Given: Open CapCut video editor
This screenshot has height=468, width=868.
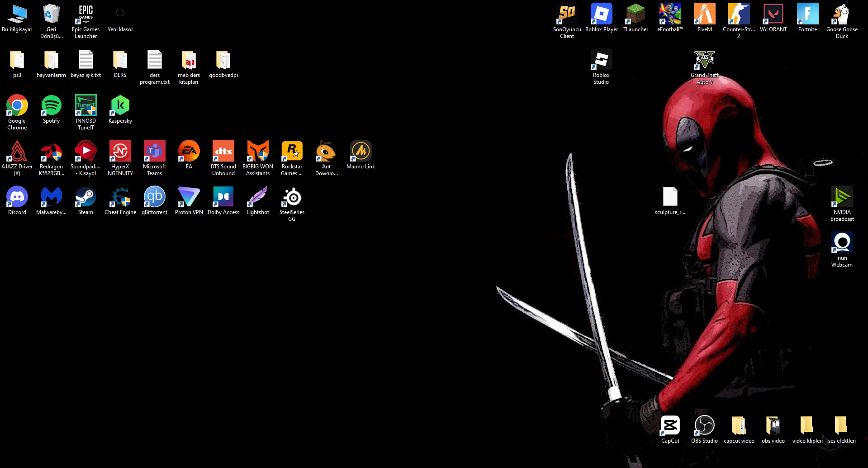Looking at the screenshot, I should 670,424.
